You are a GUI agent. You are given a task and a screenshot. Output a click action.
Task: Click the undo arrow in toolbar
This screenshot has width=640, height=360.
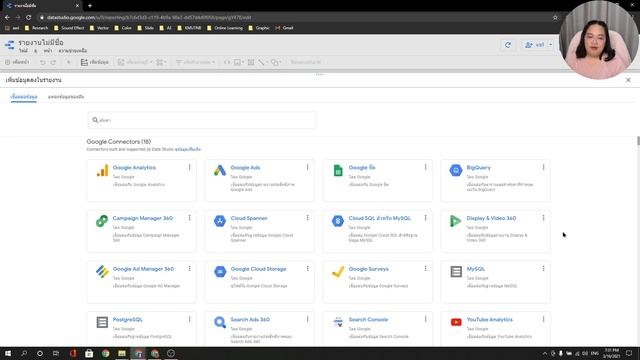point(42,62)
